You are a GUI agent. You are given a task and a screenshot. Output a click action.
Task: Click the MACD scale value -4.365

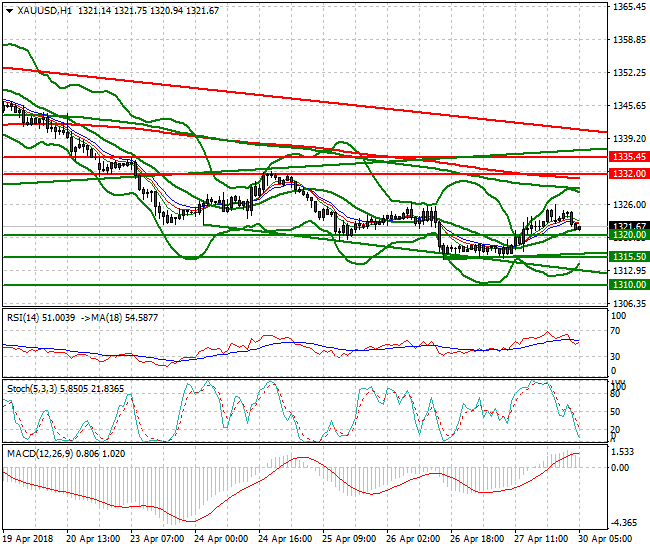[624, 523]
